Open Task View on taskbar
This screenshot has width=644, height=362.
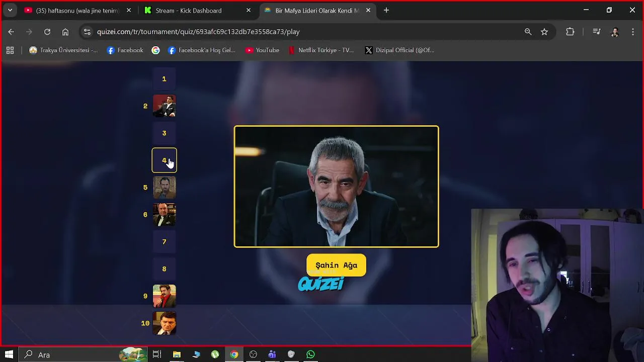[x=157, y=354]
